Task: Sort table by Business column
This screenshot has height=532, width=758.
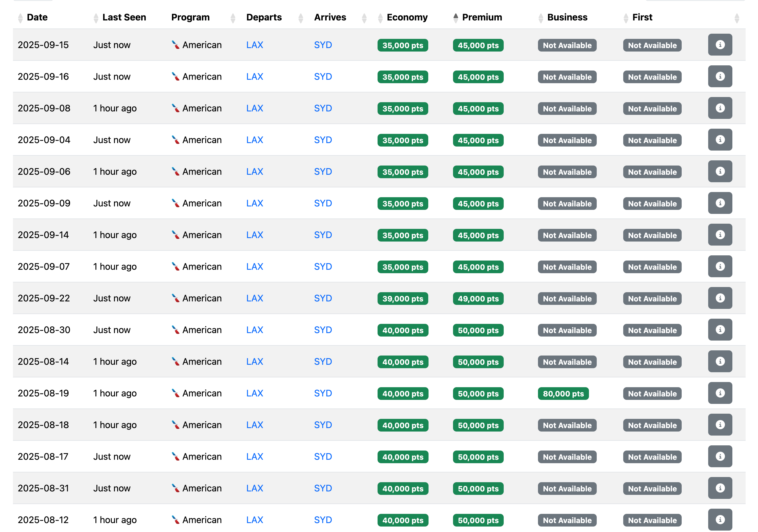Action: point(567,18)
